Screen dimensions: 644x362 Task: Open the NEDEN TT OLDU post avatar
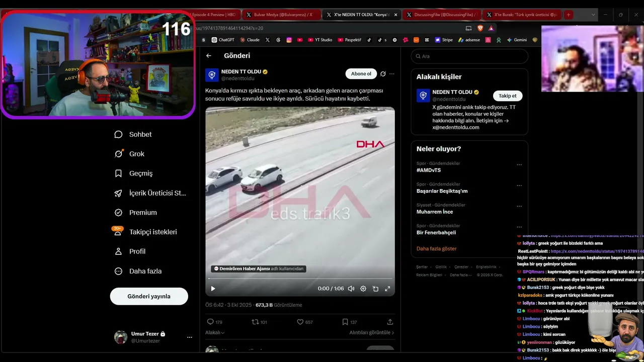tap(212, 75)
